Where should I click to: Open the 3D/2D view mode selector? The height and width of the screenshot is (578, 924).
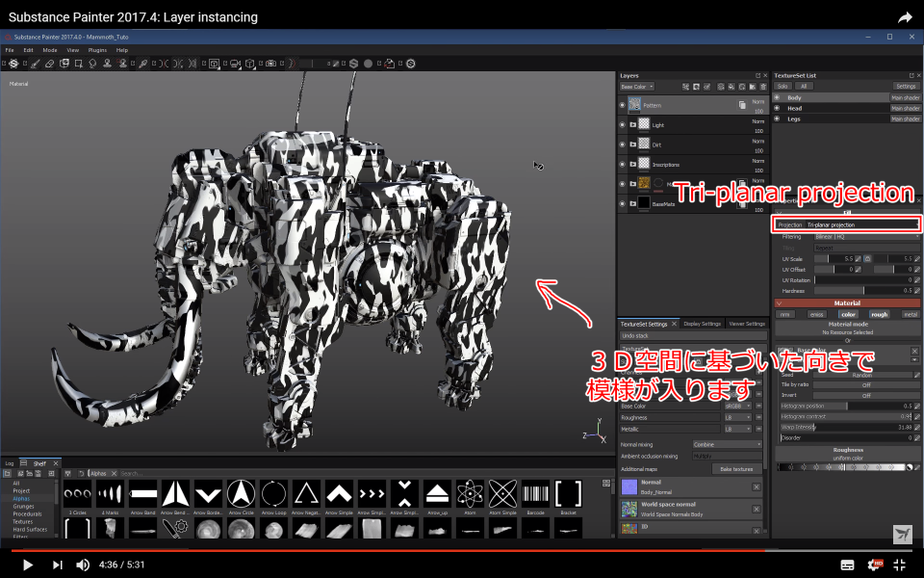coord(214,64)
